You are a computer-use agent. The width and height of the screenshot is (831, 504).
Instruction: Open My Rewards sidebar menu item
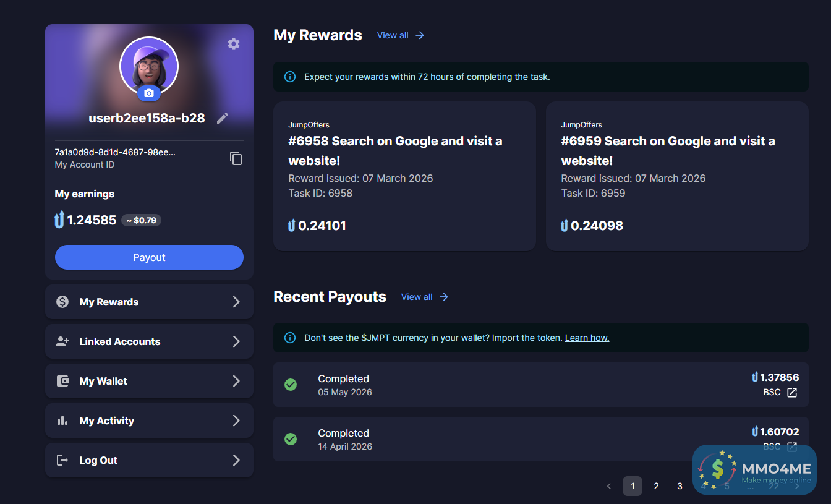click(x=149, y=302)
